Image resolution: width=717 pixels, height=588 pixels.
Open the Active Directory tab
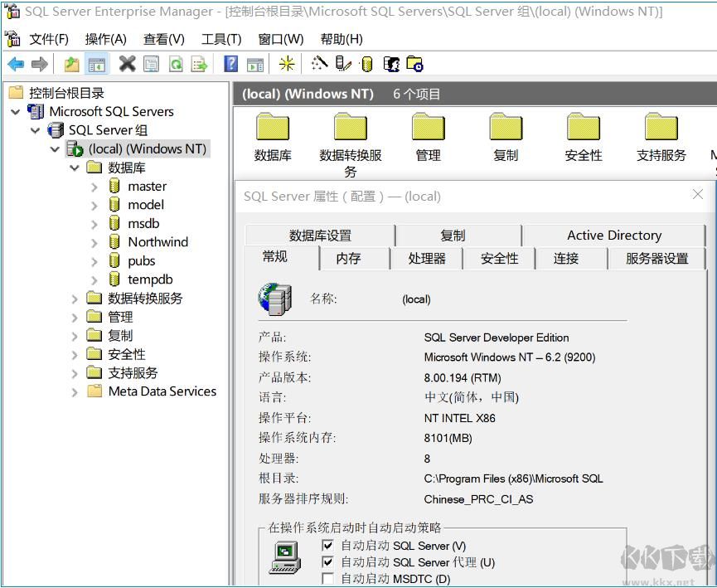click(613, 235)
